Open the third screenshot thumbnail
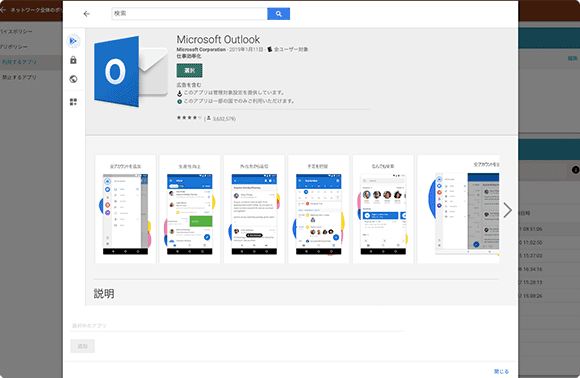Viewport: 580px width, 378px height. [x=254, y=209]
